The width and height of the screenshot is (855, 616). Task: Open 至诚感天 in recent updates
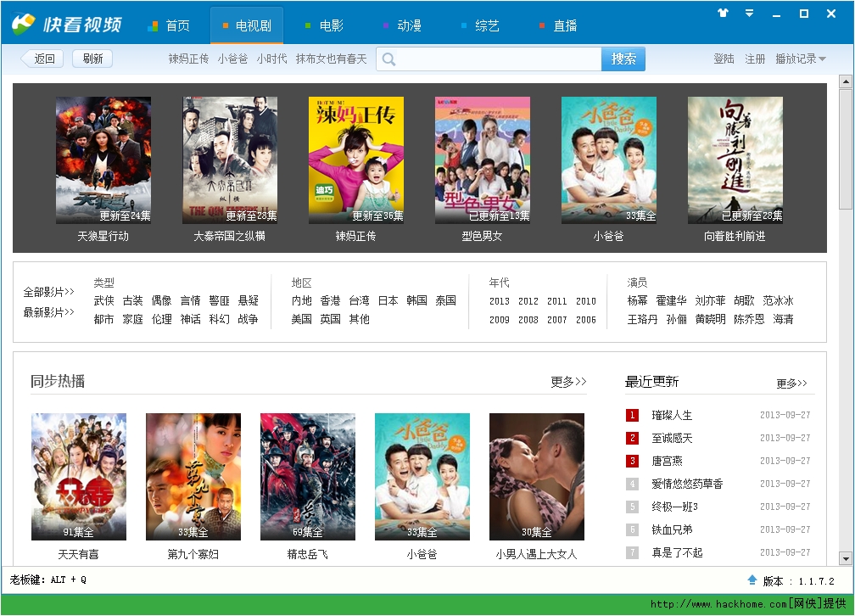[x=672, y=438]
